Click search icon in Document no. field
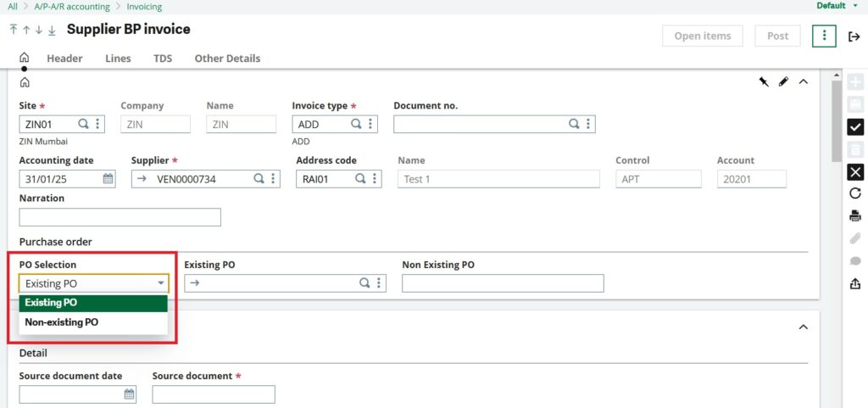The width and height of the screenshot is (868, 408). pyautogui.click(x=573, y=124)
